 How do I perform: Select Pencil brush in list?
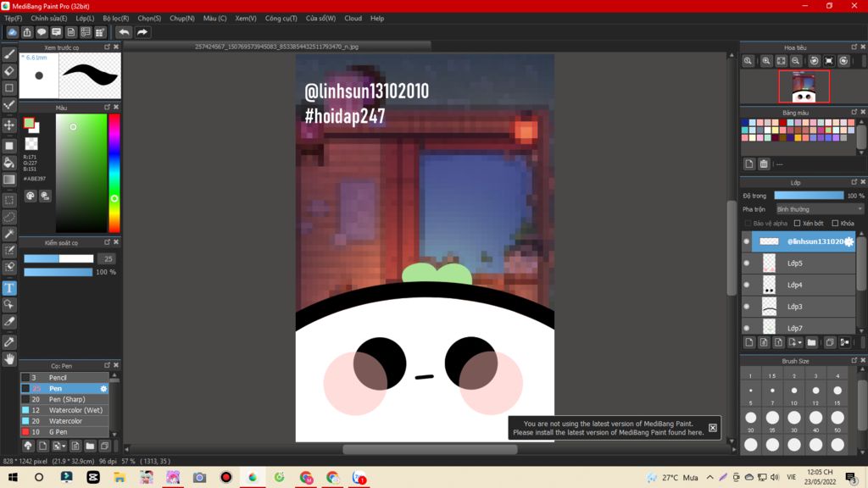[64, 377]
